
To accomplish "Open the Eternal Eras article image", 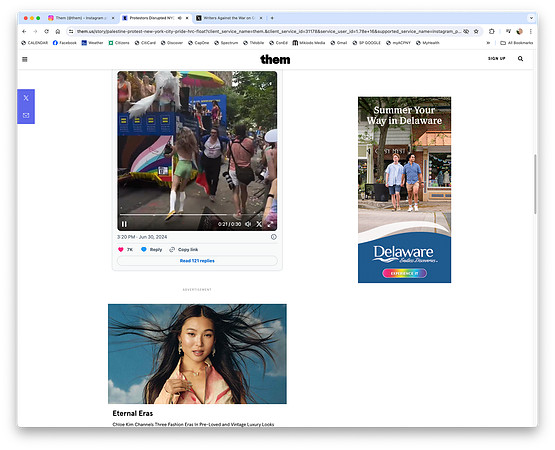I will (197, 354).
